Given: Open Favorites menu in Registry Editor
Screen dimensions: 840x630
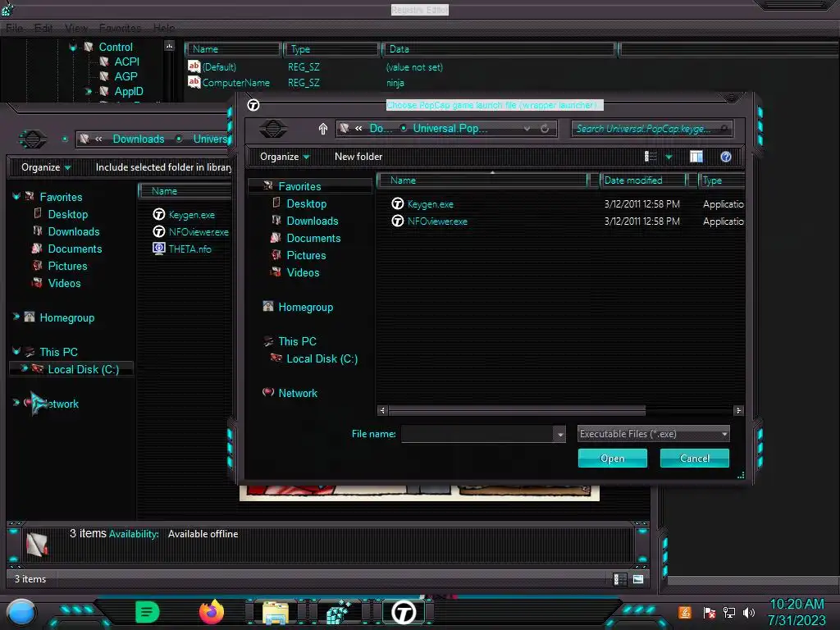Looking at the screenshot, I should point(120,28).
